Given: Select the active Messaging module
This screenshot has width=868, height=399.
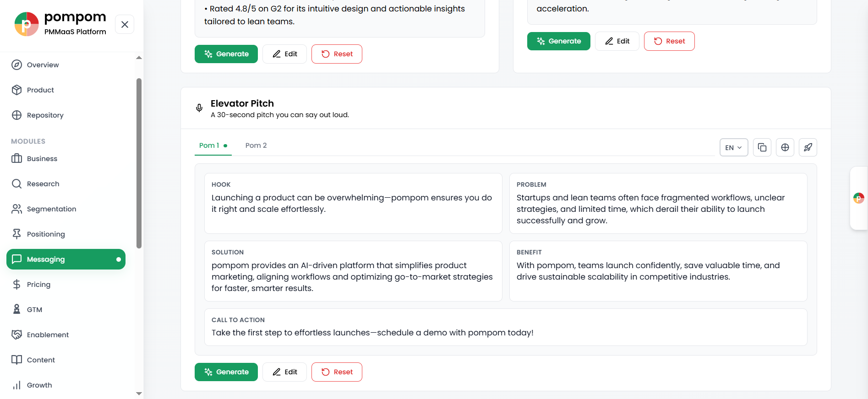Looking at the screenshot, I should pyautogui.click(x=66, y=259).
